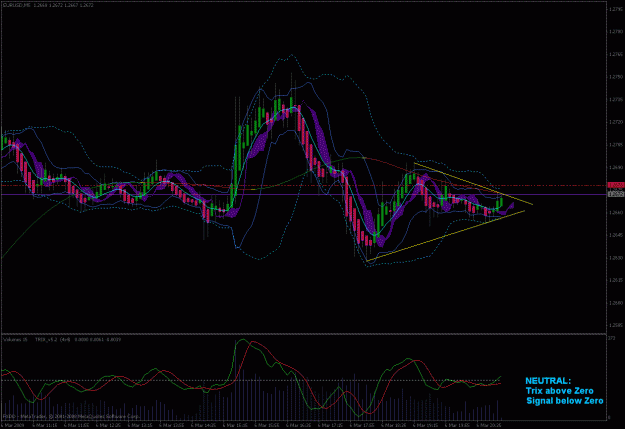Click the 1.2585 price axis label

616,325
